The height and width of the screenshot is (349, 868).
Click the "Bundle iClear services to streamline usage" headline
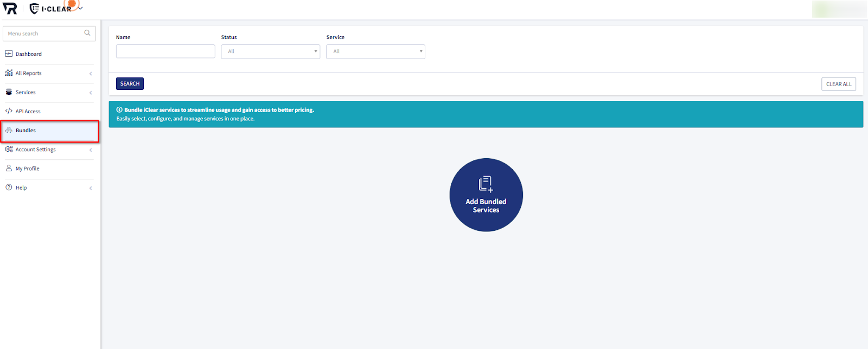click(x=219, y=110)
